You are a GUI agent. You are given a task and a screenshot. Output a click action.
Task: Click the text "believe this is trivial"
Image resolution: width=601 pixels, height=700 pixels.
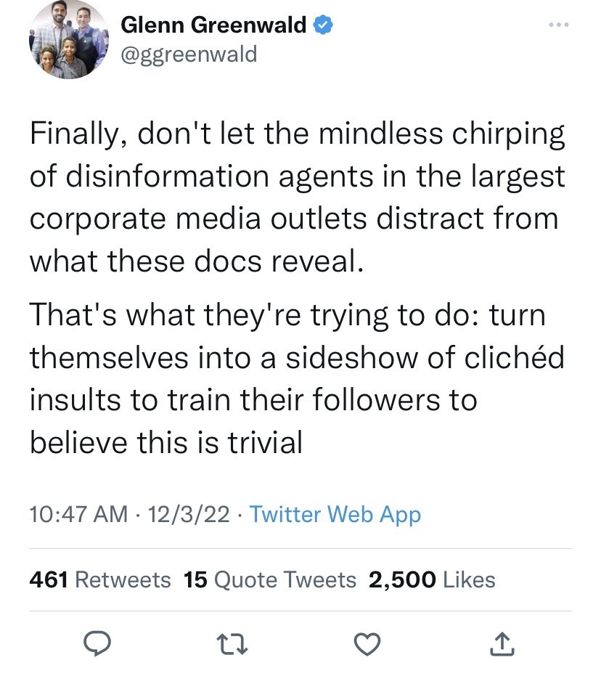click(x=165, y=442)
